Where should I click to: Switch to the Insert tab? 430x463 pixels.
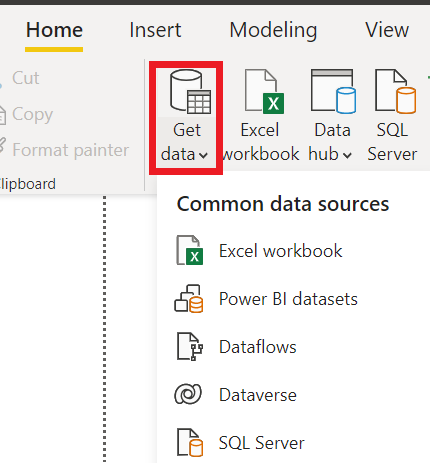tap(155, 30)
